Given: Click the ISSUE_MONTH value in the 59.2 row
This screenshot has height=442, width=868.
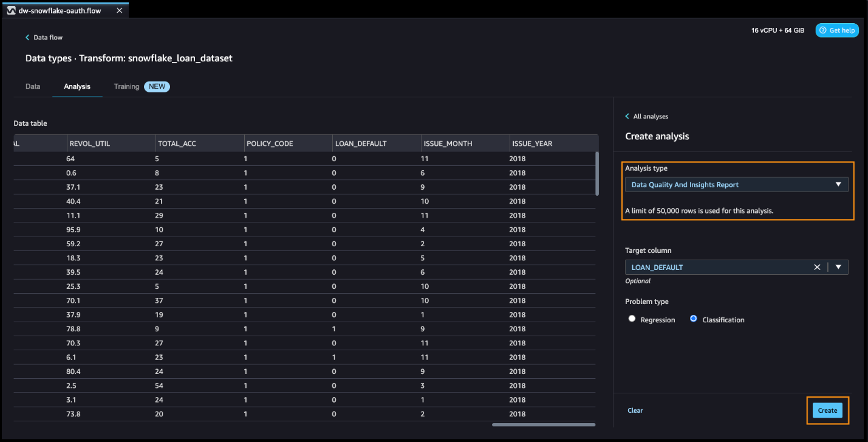Looking at the screenshot, I should tap(423, 244).
